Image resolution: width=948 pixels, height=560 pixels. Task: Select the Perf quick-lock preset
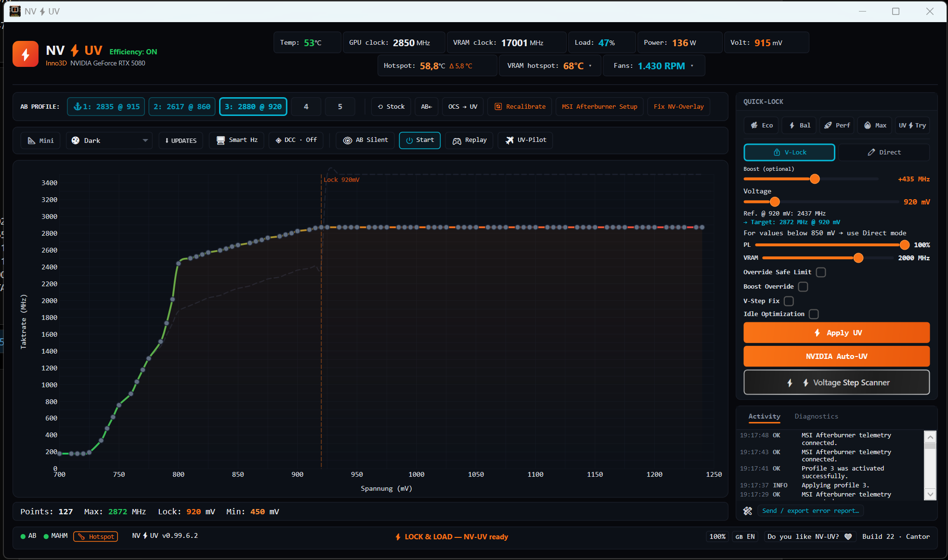[837, 126]
